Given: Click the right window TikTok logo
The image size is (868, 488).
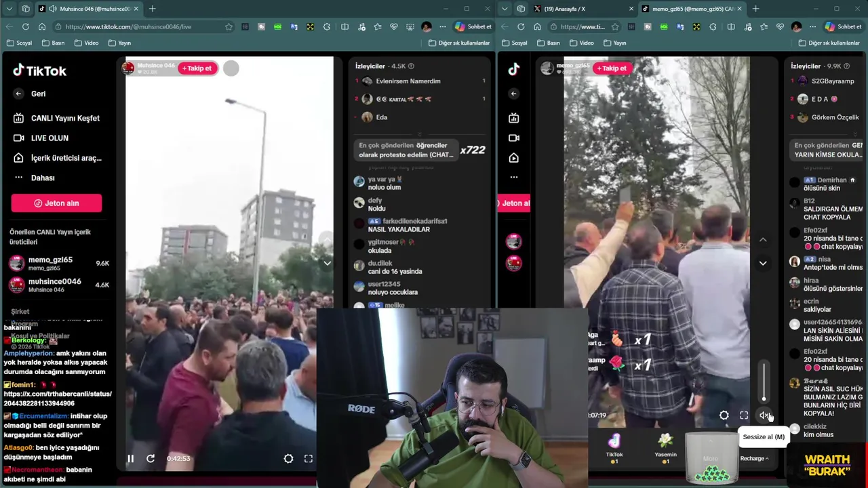Looking at the screenshot, I should tap(513, 69).
